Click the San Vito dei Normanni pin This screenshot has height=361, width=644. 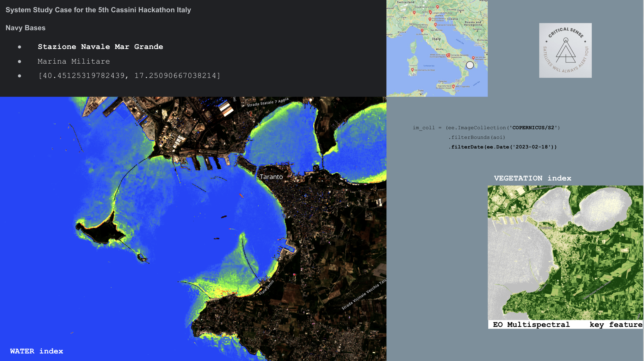point(473,58)
